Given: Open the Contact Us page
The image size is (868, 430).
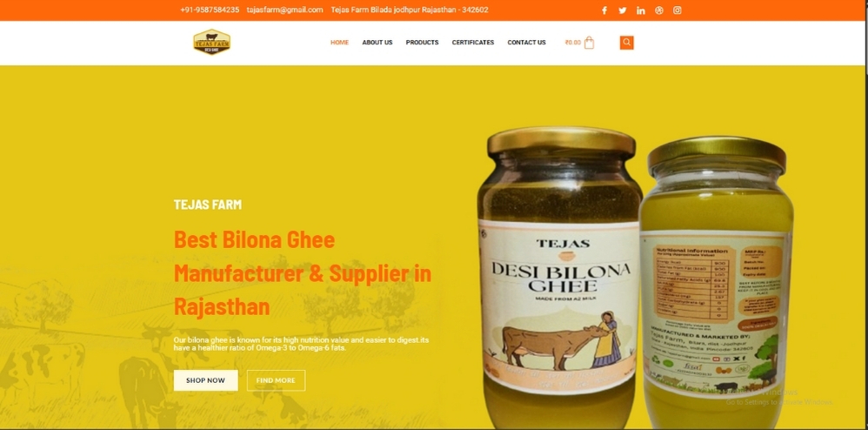Looking at the screenshot, I should (526, 43).
